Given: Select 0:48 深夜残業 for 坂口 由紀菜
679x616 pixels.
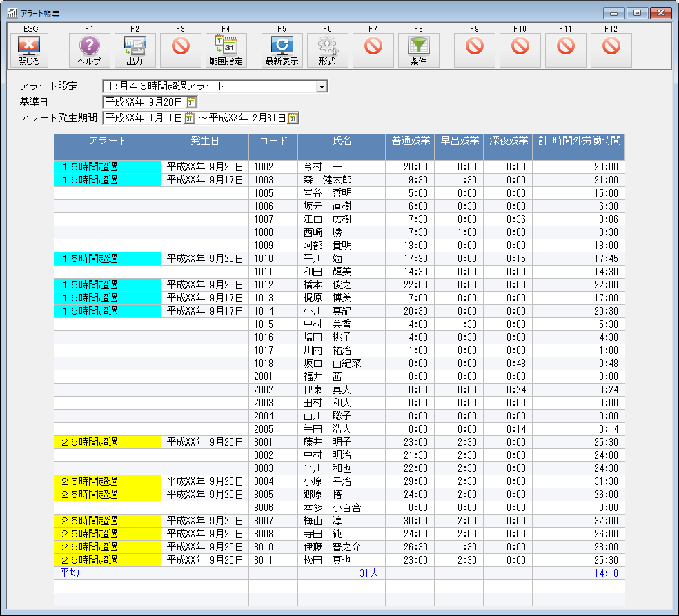Looking at the screenshot, I should 508,364.
